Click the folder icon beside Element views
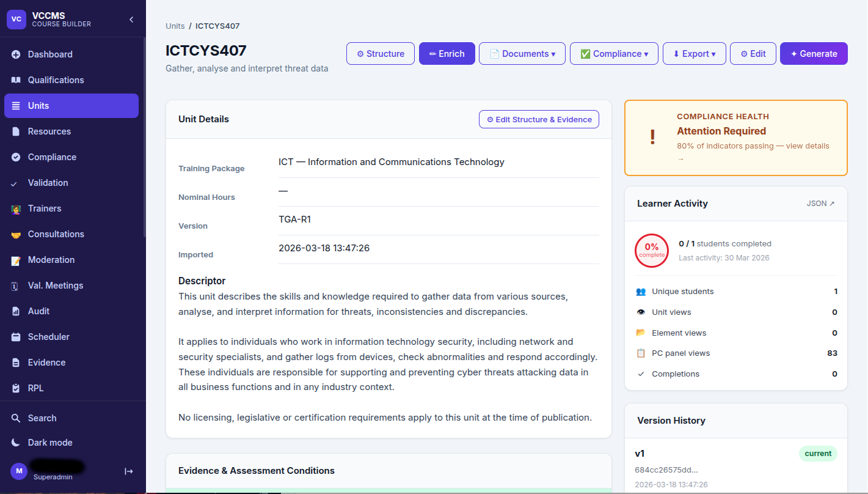The height and width of the screenshot is (494, 868). click(x=641, y=333)
